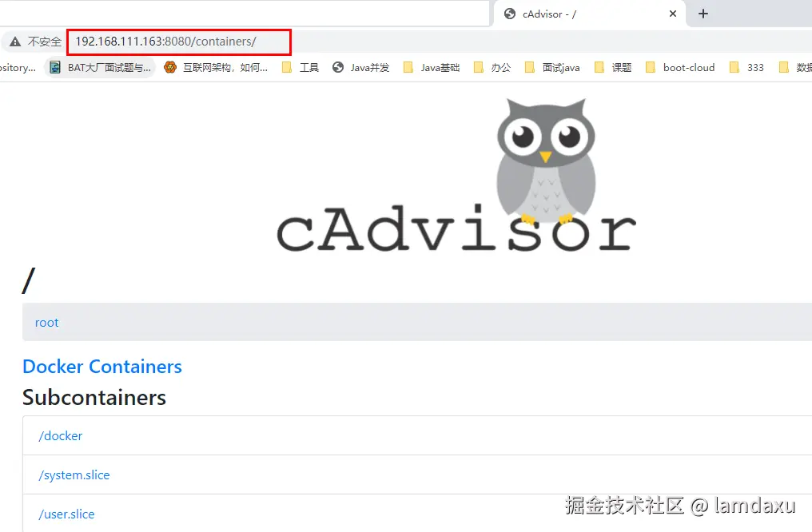Open the 333 bookmark folder
Viewport: 812px width, 532px height.
[x=746, y=68]
